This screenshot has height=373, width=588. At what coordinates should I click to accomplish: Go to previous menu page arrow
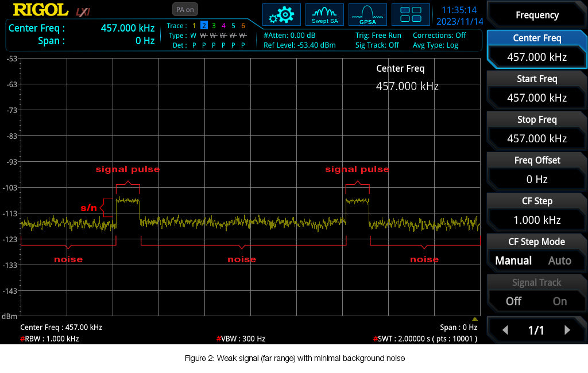tap(505, 330)
